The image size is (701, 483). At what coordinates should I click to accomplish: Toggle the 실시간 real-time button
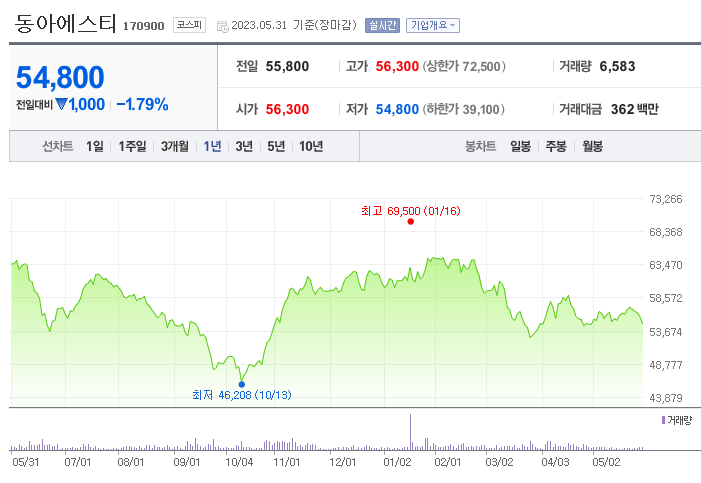(x=382, y=25)
